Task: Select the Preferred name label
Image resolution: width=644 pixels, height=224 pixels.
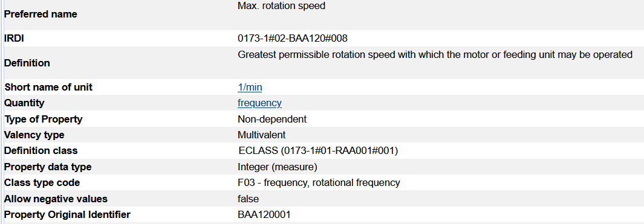Action: coord(41,14)
